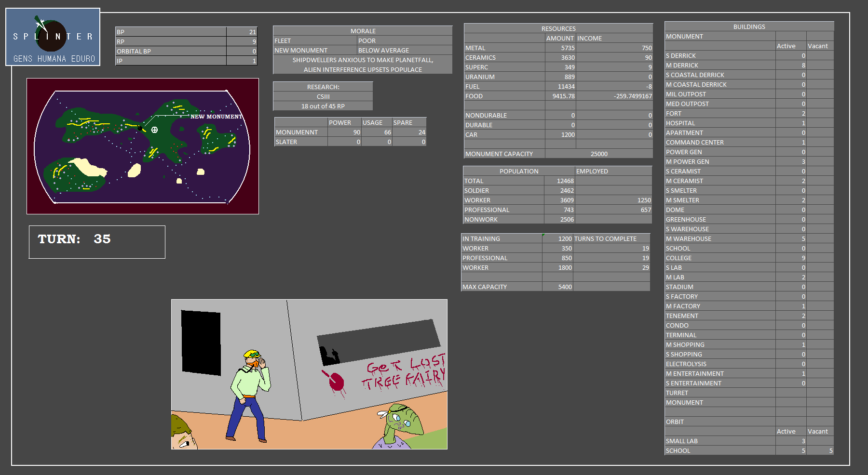The image size is (868, 475).
Task: Select the CSIII research cell
Action: pyautogui.click(x=323, y=96)
